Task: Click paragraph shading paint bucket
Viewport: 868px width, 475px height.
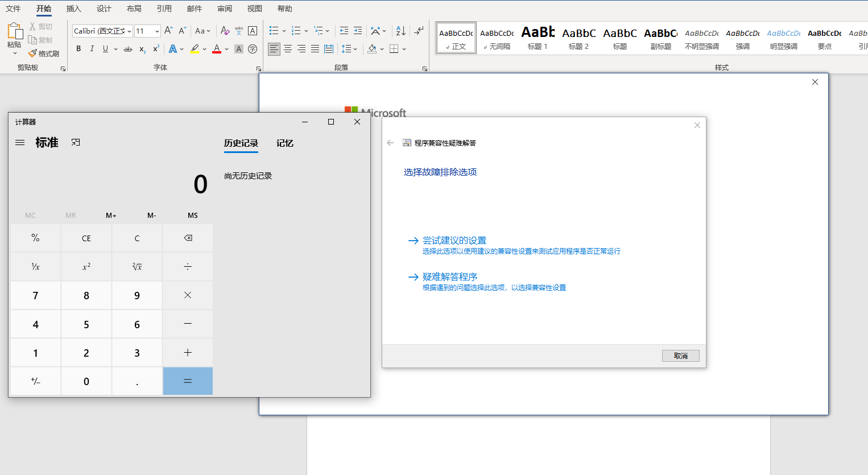Action: point(372,49)
